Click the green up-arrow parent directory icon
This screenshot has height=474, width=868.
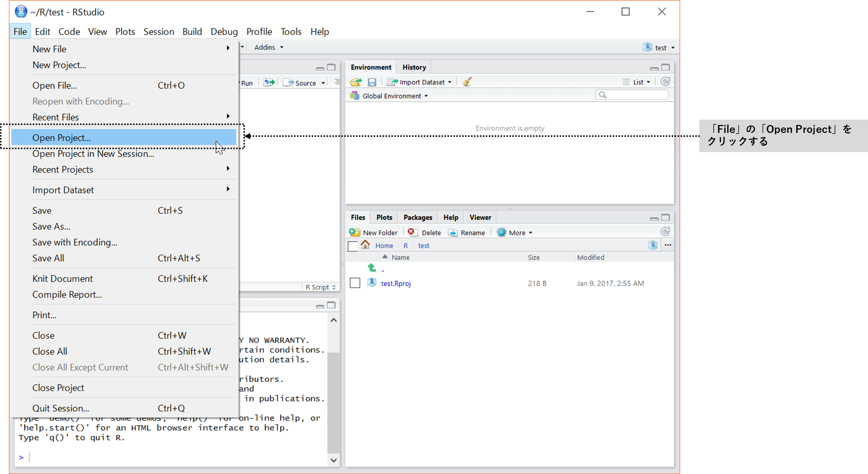[372, 268]
